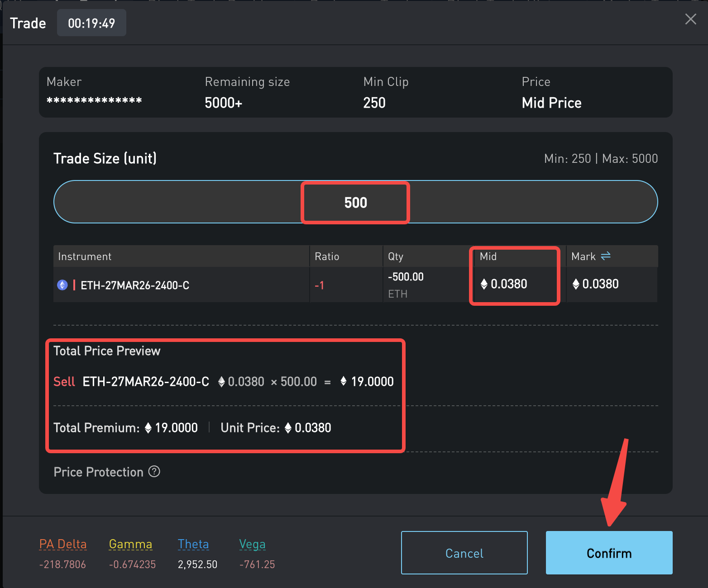The image size is (708, 588).
Task: Click the Ethereum symbol before 19.0000 result
Action: tap(344, 381)
